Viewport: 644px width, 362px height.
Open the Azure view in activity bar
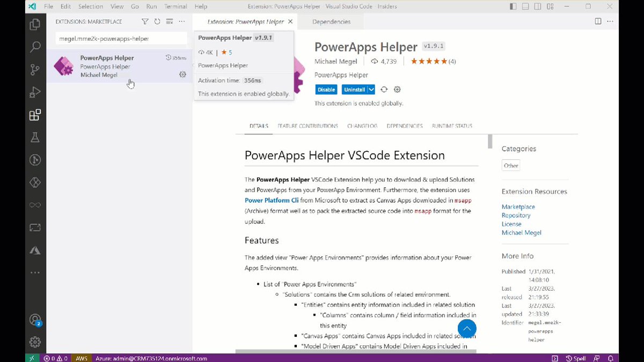click(35, 250)
